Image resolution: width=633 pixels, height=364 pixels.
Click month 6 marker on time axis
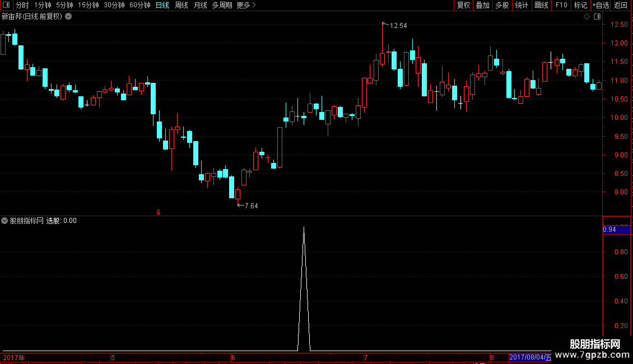coord(234,357)
